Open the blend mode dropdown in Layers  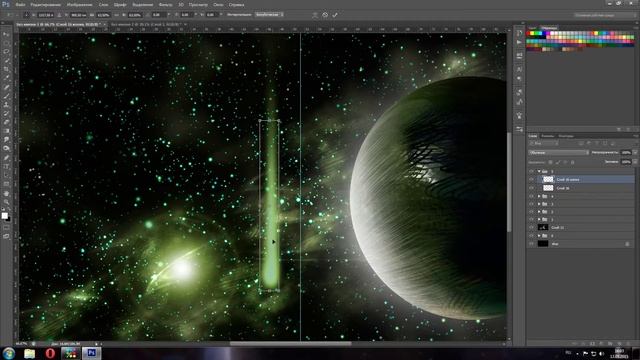558,152
